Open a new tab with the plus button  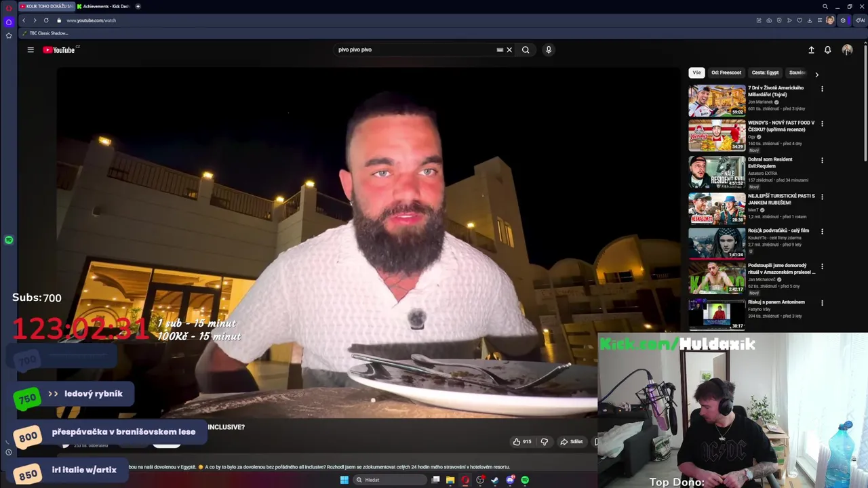[138, 7]
